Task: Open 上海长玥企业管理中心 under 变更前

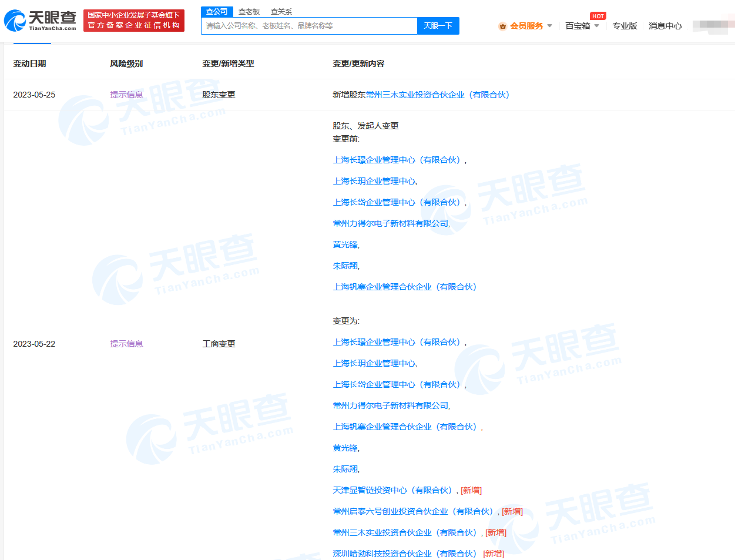Action: 374,181
